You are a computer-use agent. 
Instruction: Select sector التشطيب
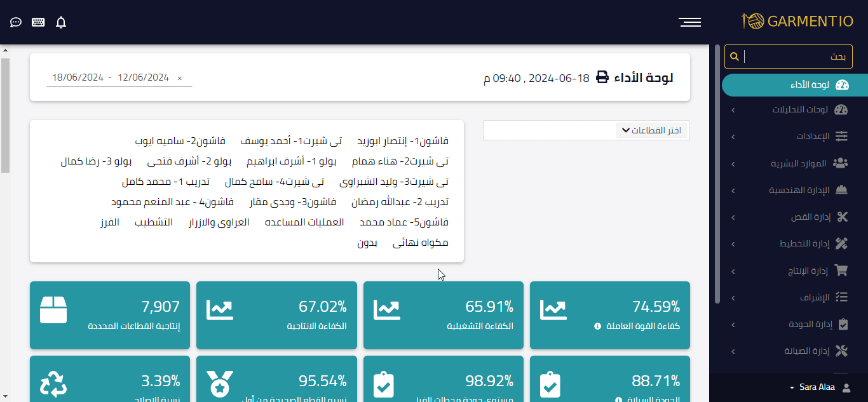154,222
